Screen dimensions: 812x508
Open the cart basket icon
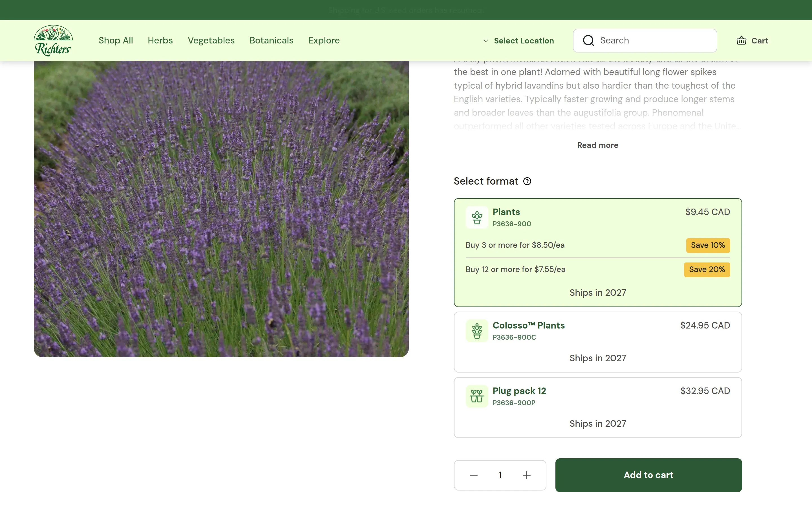[x=741, y=41]
